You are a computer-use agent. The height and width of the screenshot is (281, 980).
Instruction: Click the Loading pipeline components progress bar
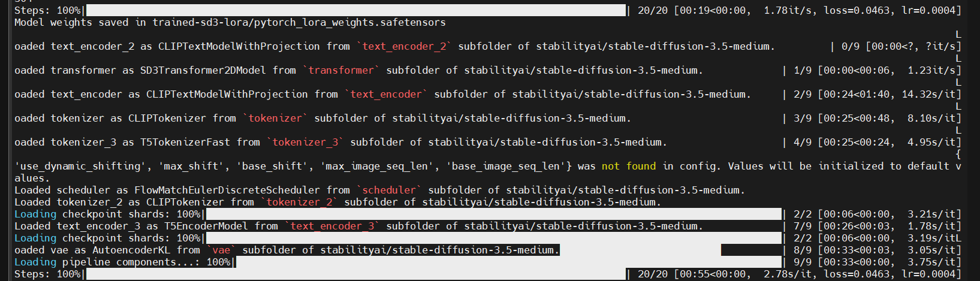509,262
